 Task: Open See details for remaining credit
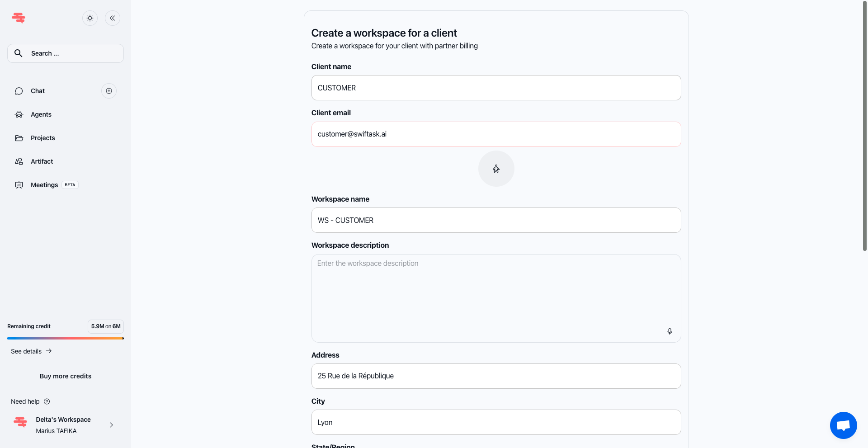[26, 351]
